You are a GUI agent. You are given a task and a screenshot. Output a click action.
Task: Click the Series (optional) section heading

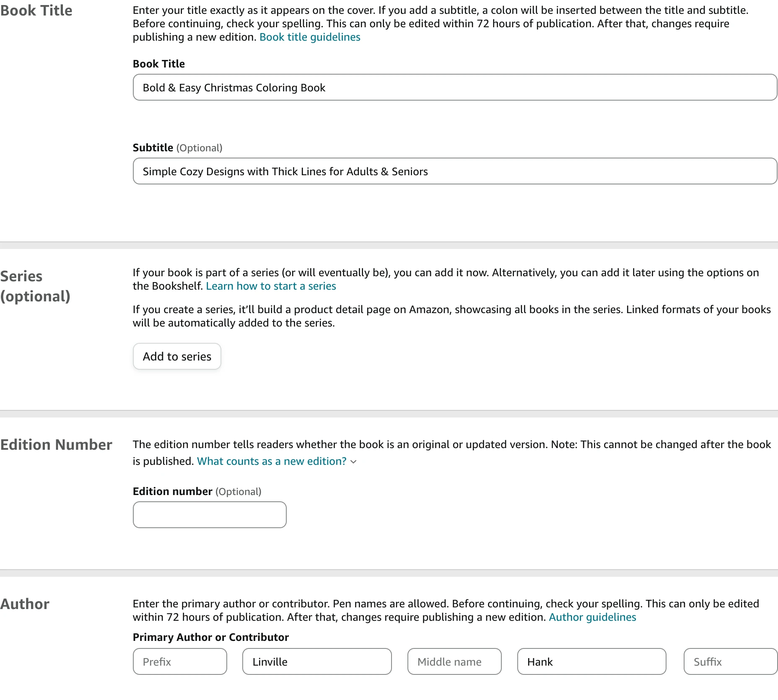pyautogui.click(x=35, y=286)
